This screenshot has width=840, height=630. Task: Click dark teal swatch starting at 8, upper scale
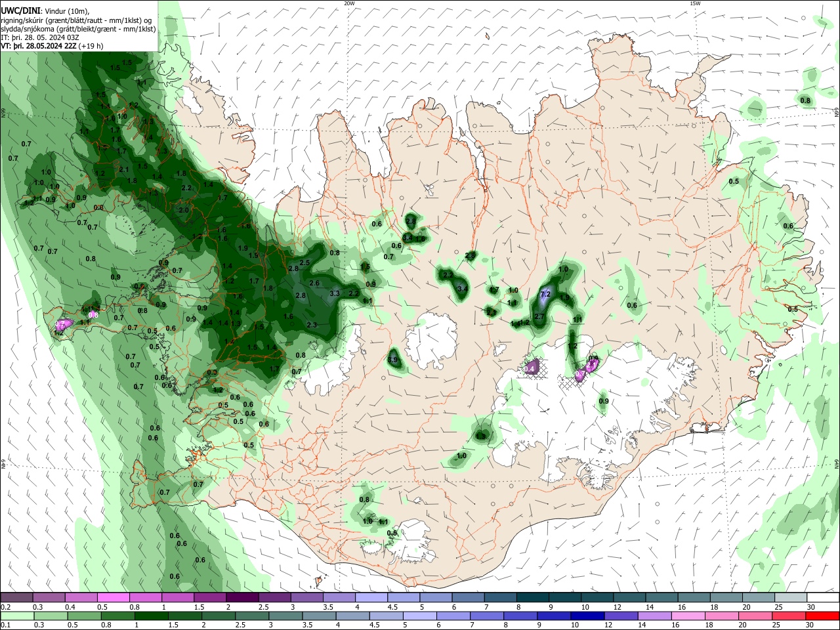pyautogui.click(x=533, y=597)
